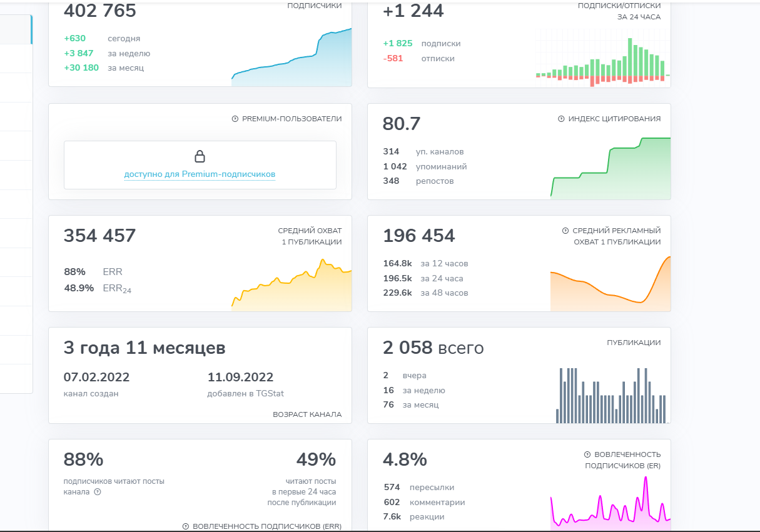Viewport: 760px width, 532px height.
Task: Click the subscriber count 402 765
Action: coord(100,11)
